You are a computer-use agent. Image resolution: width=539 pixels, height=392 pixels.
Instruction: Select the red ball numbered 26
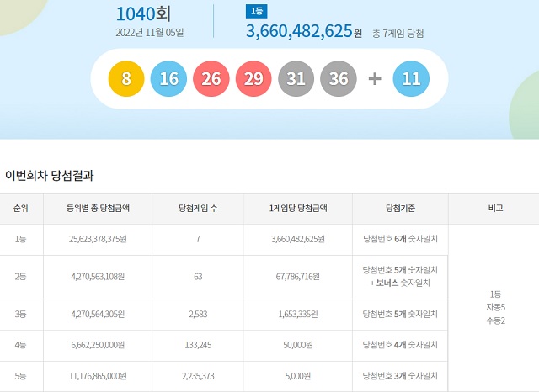pos(211,78)
